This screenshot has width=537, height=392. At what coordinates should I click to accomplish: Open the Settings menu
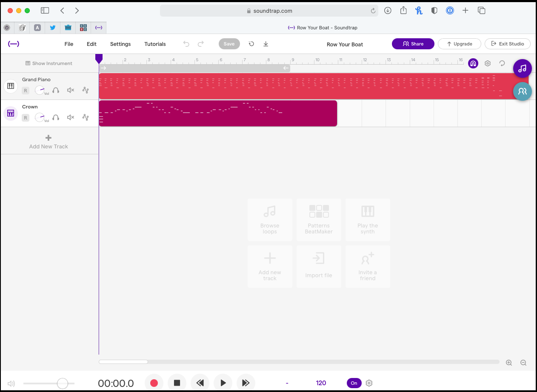click(120, 44)
